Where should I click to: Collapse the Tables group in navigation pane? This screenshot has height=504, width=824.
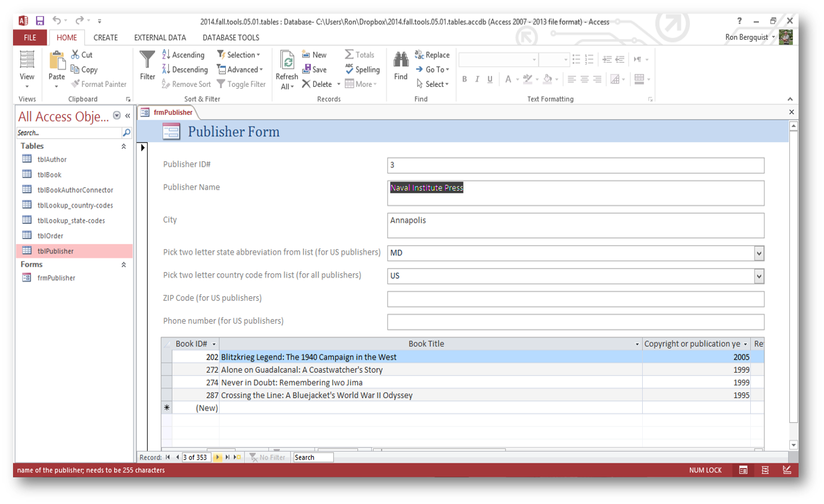[123, 146]
